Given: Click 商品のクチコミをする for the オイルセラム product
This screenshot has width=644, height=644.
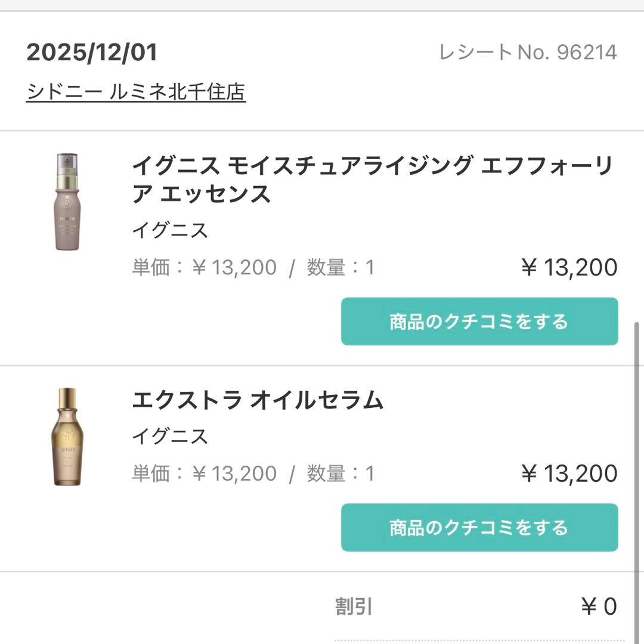Looking at the screenshot, I should 479,527.
